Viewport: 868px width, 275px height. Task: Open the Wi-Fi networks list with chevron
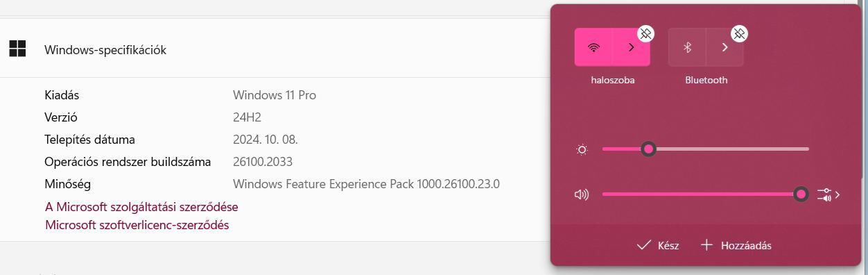coord(631,47)
